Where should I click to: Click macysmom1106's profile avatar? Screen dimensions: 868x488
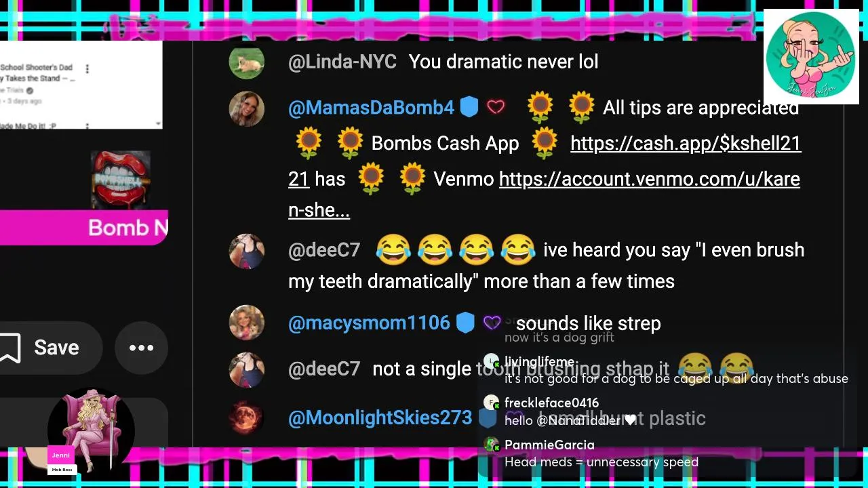(x=246, y=323)
